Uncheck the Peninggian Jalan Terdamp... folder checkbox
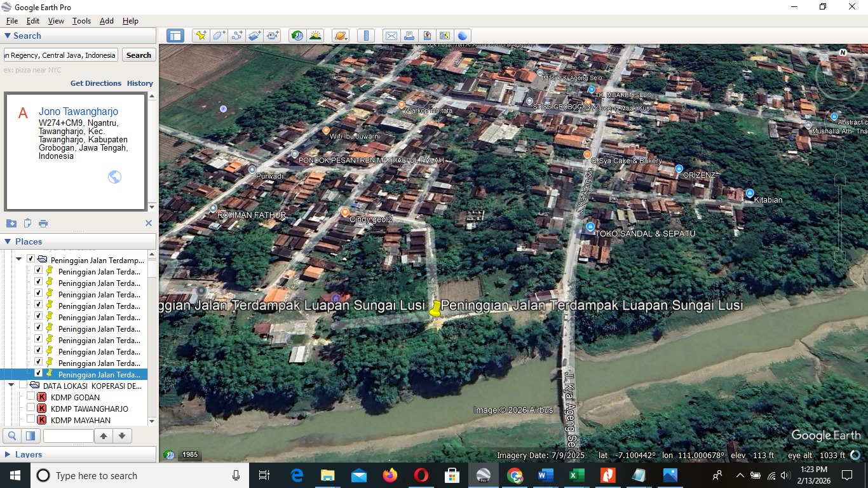This screenshot has height=488, width=868. click(x=31, y=259)
